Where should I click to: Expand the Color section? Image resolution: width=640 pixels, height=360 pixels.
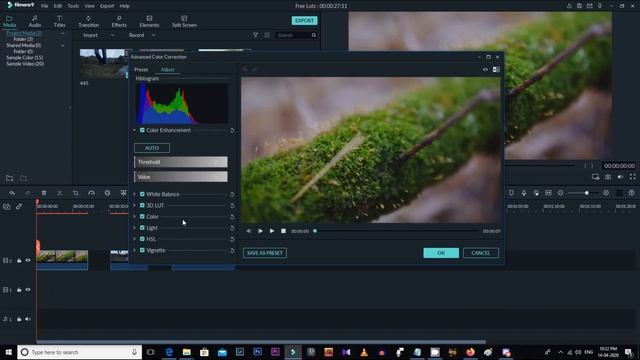134,216
